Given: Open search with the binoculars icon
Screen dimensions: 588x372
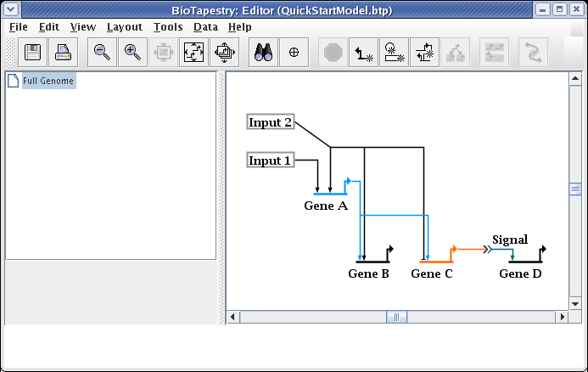Looking at the screenshot, I should coord(263,53).
